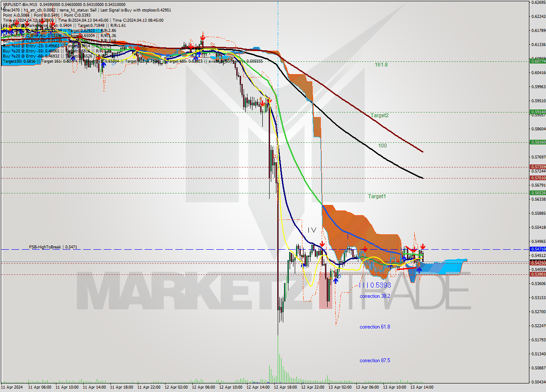Click the 0.5224 price axis label
546x392 pixels.
(x=538, y=326)
